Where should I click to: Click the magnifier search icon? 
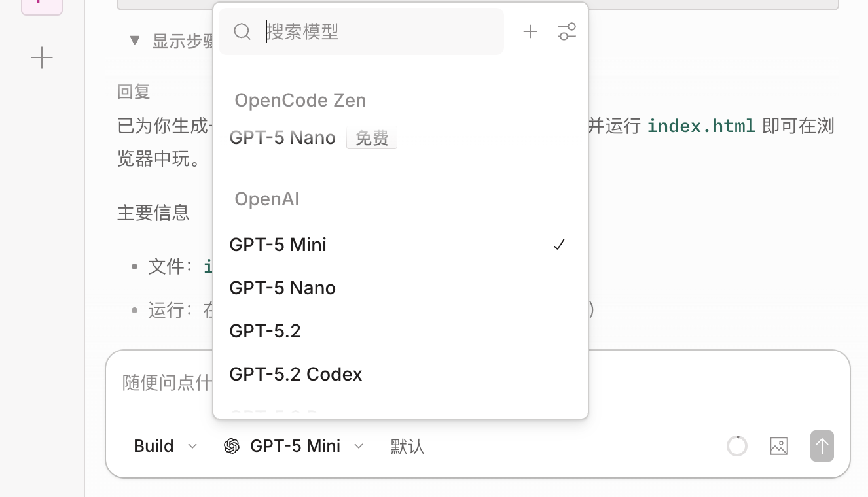(x=242, y=31)
